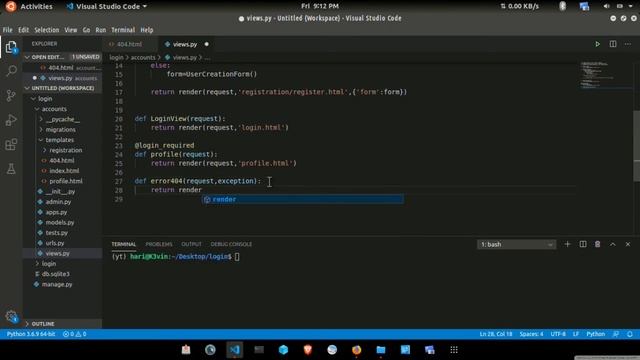640x360 pixels.
Task: Show applications grid in the dock
Action: click(454, 350)
